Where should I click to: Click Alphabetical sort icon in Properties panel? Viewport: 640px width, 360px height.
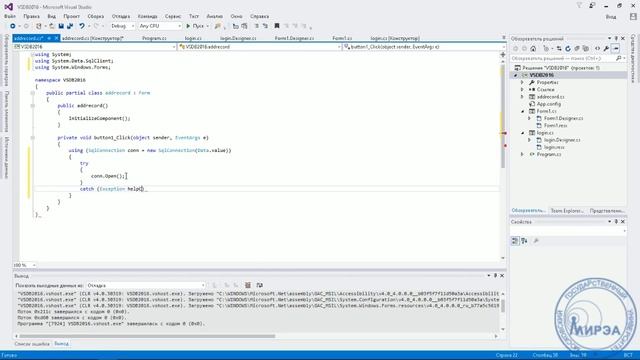pos(524,241)
